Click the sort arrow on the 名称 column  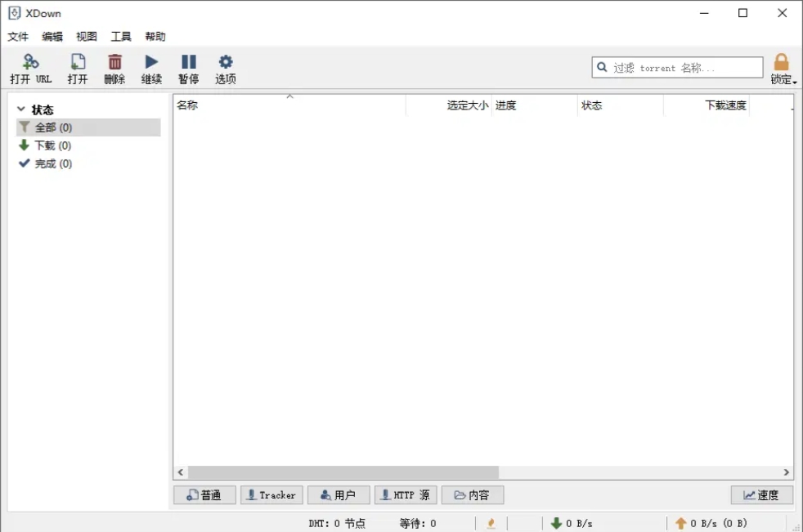click(289, 96)
